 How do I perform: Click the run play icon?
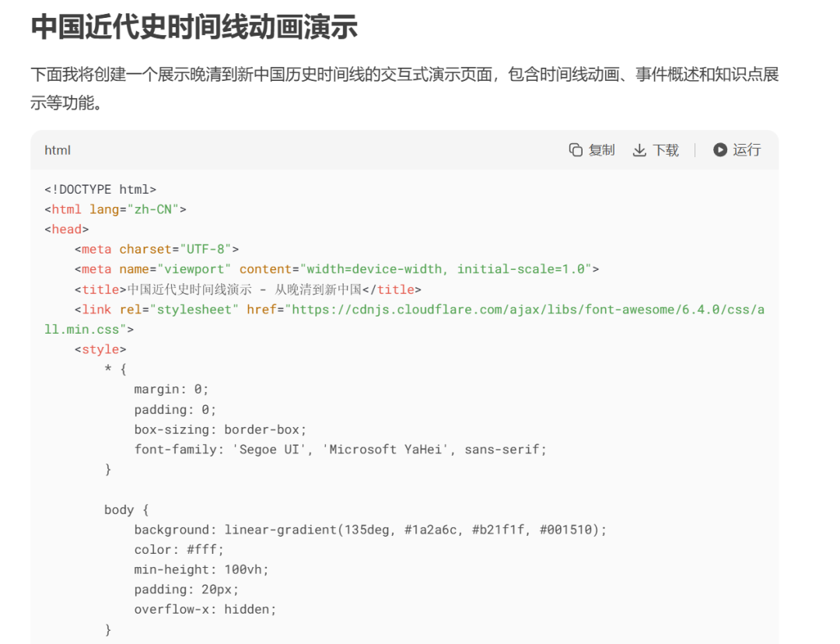(x=720, y=150)
